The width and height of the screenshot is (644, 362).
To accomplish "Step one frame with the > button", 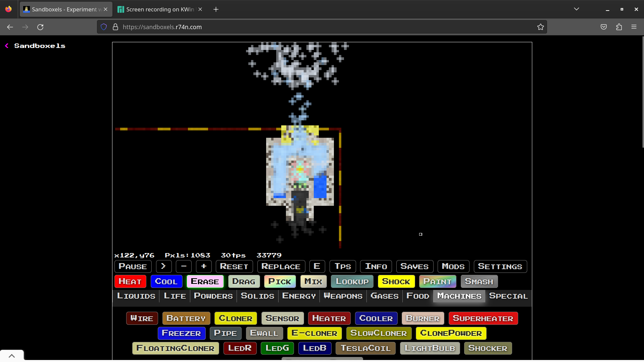I will pyautogui.click(x=164, y=266).
